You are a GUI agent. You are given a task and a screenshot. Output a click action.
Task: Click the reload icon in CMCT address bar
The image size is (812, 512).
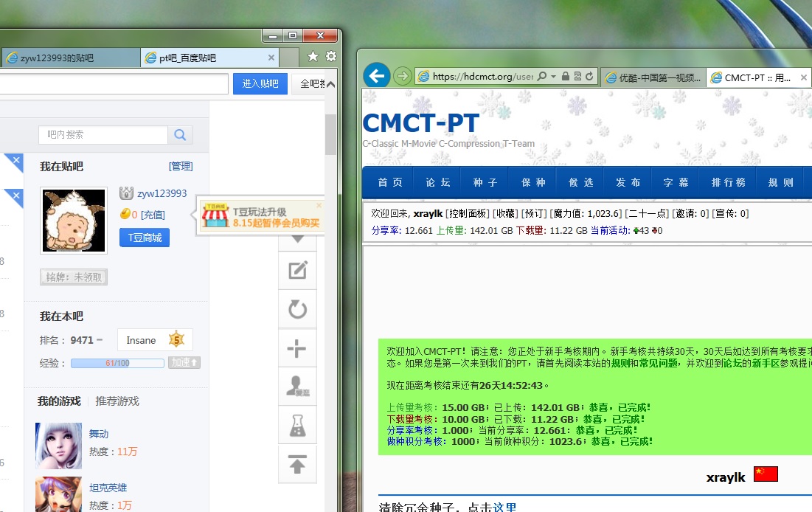[x=589, y=76]
